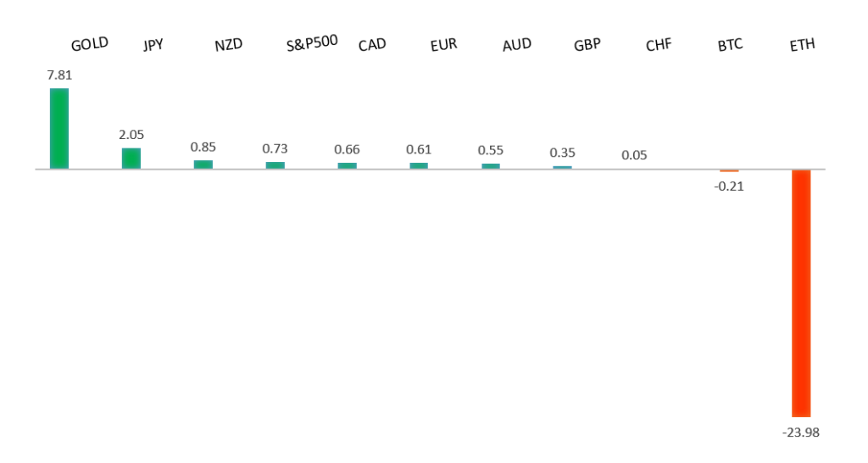Click the 7.81 data label
Viewport: 868px width, 463px height.
pos(59,75)
